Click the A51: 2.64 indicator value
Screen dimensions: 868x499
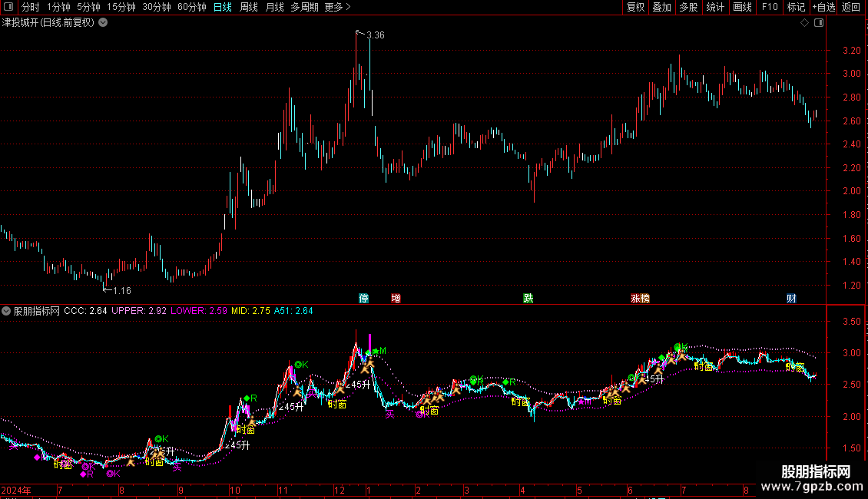(293, 311)
